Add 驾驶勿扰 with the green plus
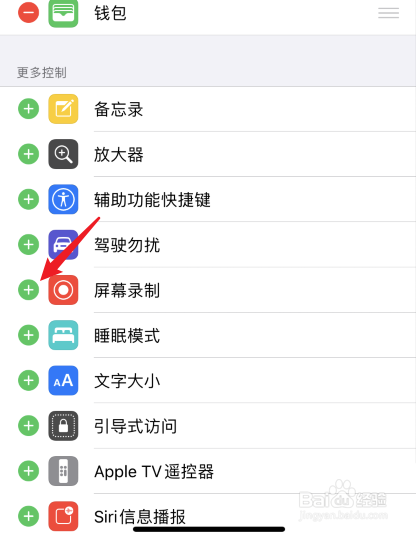This screenshot has width=416, height=533. click(x=29, y=244)
